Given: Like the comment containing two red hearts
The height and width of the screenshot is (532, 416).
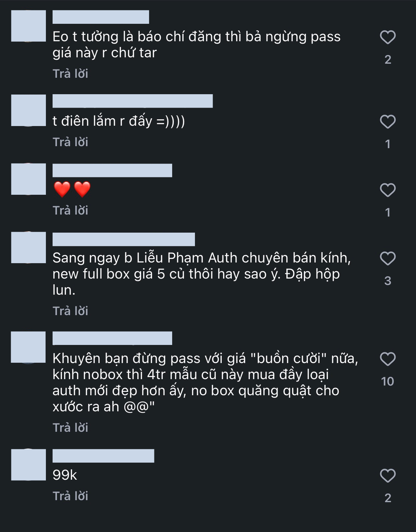Looking at the screenshot, I should tap(389, 189).
